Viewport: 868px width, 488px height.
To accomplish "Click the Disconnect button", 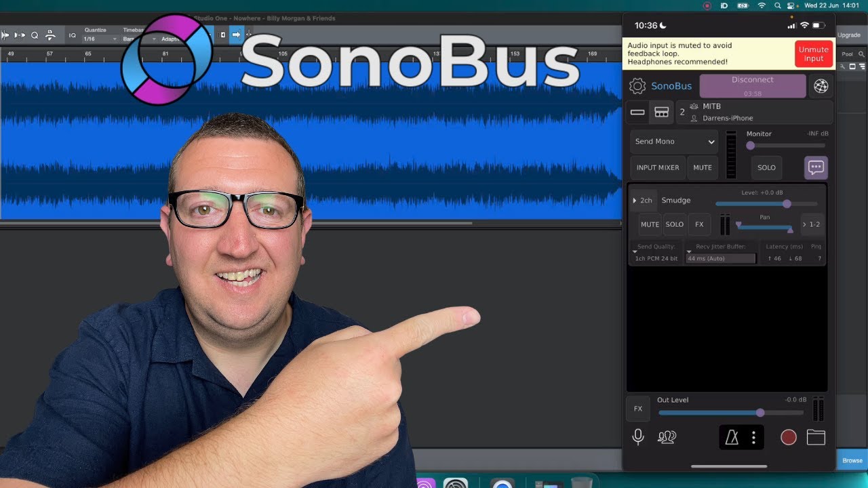I will click(753, 86).
